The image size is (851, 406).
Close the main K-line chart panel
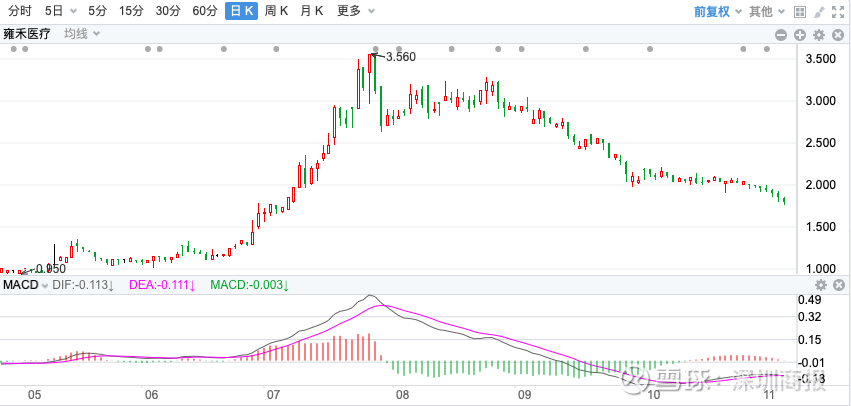[x=837, y=34]
